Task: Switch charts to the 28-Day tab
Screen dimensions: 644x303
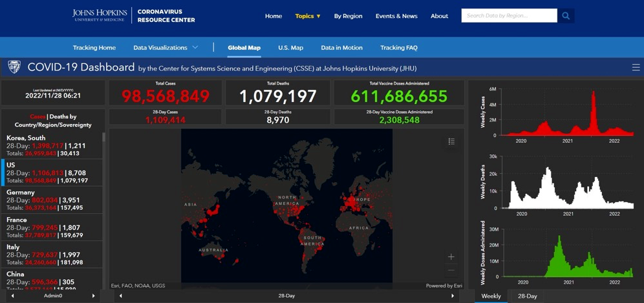Action: pos(527,296)
